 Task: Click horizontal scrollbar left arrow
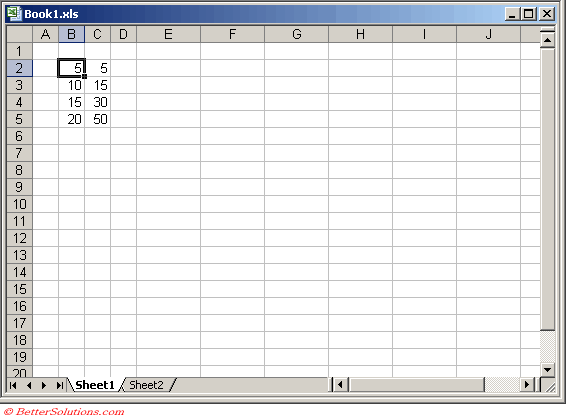coord(340,385)
